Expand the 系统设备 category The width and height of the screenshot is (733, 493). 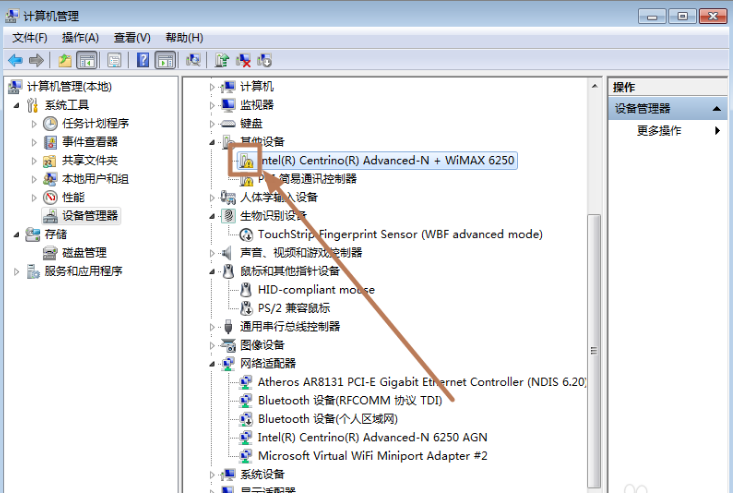pyautogui.click(x=212, y=475)
